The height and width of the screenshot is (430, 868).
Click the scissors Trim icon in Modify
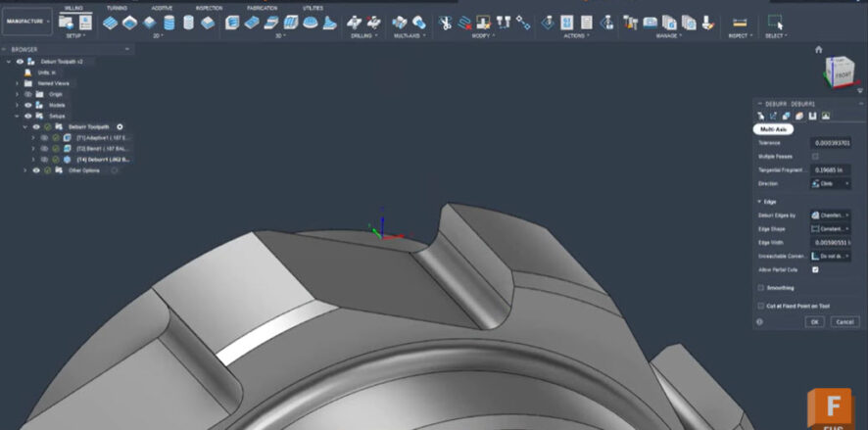[x=446, y=22]
